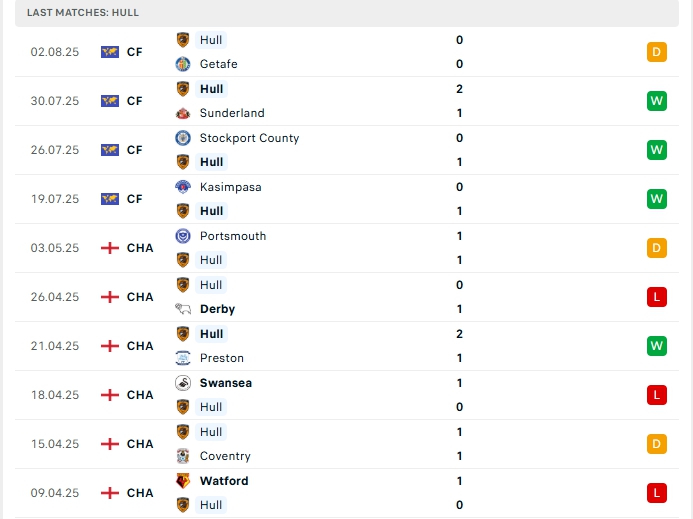
Task: Click the draw badge for Hull vs Getafe
Action: pos(656,52)
